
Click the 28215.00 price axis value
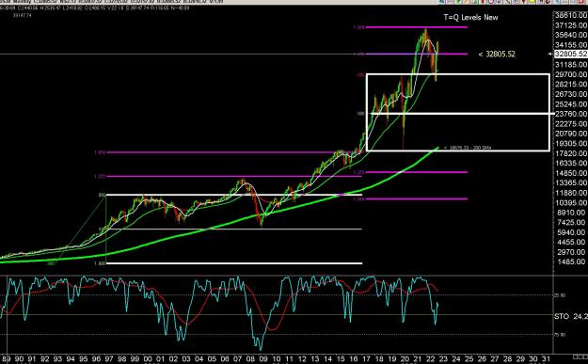[x=571, y=85]
